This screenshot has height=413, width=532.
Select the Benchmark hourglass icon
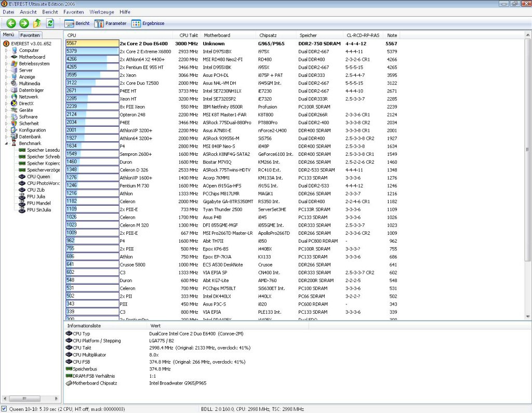(x=14, y=143)
